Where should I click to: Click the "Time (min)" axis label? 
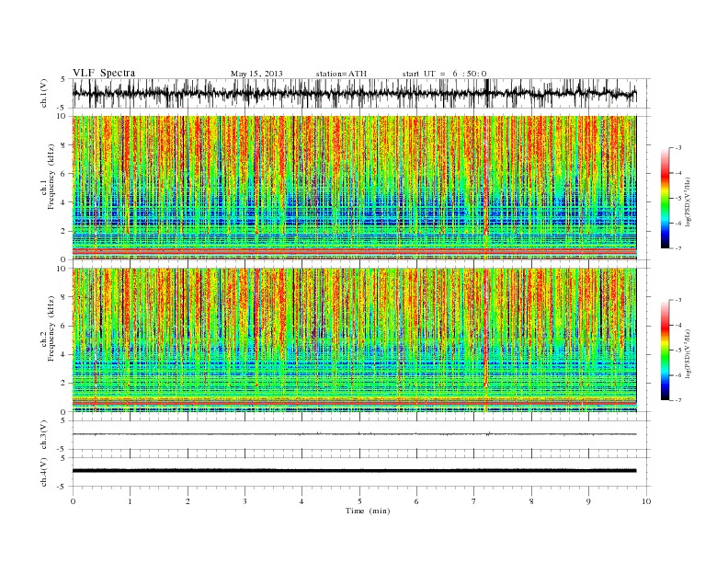368,511
